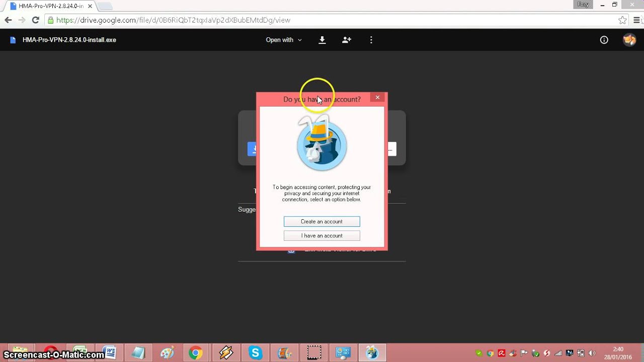Screen dimensions: 644x362
Task: Click the Create an account button
Action: click(322, 221)
